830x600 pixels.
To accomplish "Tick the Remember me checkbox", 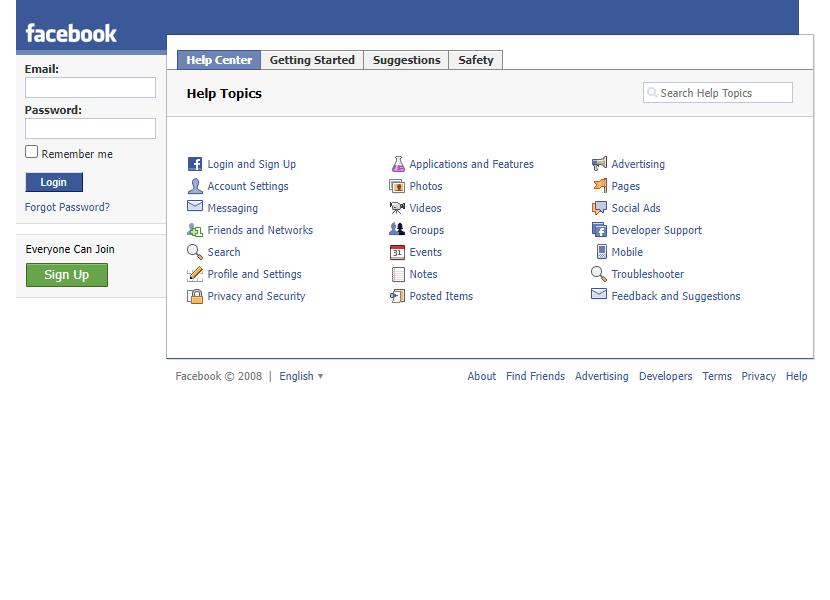I will coord(32,152).
